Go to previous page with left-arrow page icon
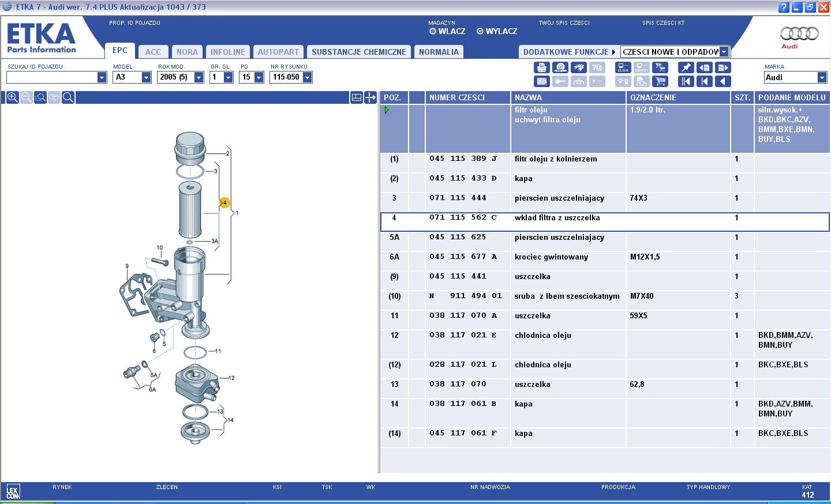Screen dimensions: 831x504 pyautogui.click(x=704, y=67)
